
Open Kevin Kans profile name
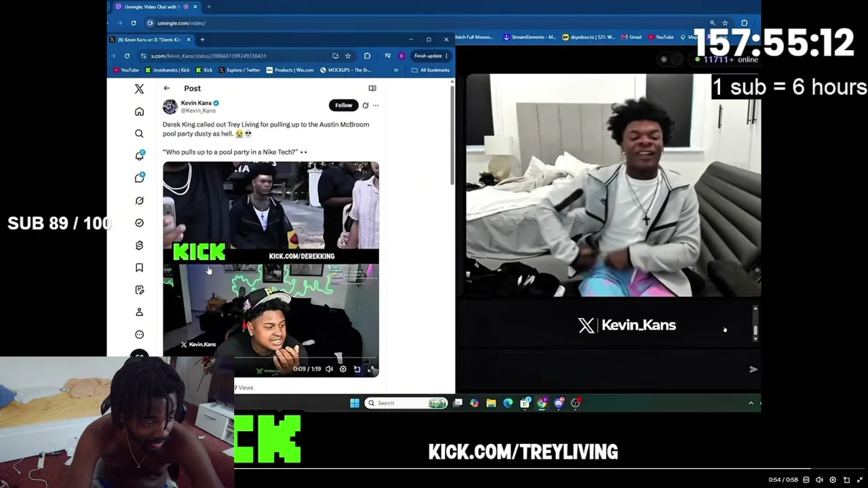tap(196, 103)
